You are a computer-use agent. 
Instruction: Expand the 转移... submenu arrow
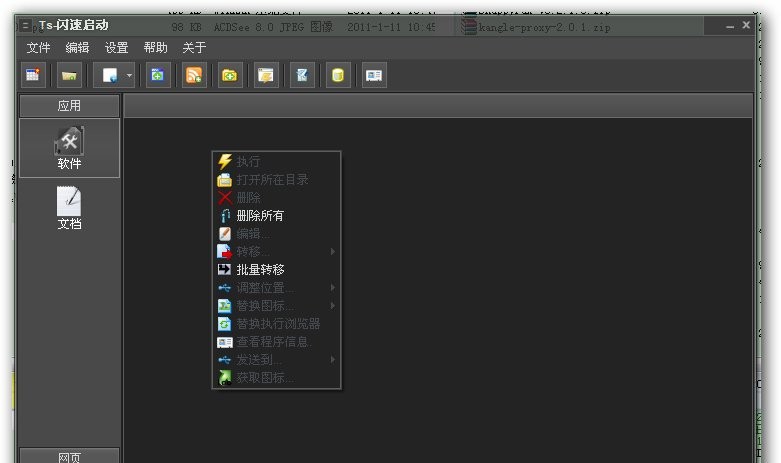pyautogui.click(x=332, y=252)
